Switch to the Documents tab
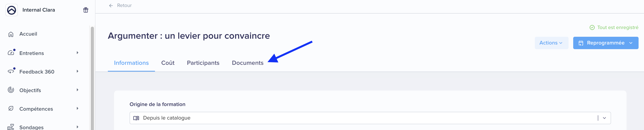Image resolution: width=644 pixels, height=130 pixels. (248, 63)
